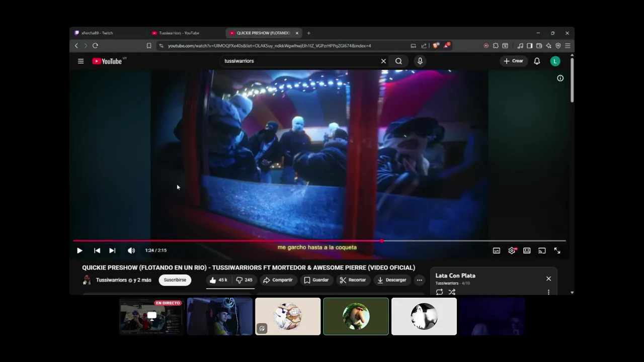Open the player settings gear
This screenshot has width=644, height=362.
[x=512, y=250]
